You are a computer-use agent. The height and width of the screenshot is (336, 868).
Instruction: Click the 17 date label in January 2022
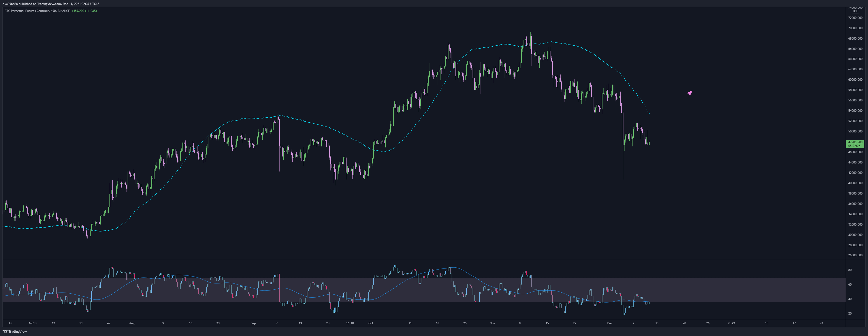794,323
